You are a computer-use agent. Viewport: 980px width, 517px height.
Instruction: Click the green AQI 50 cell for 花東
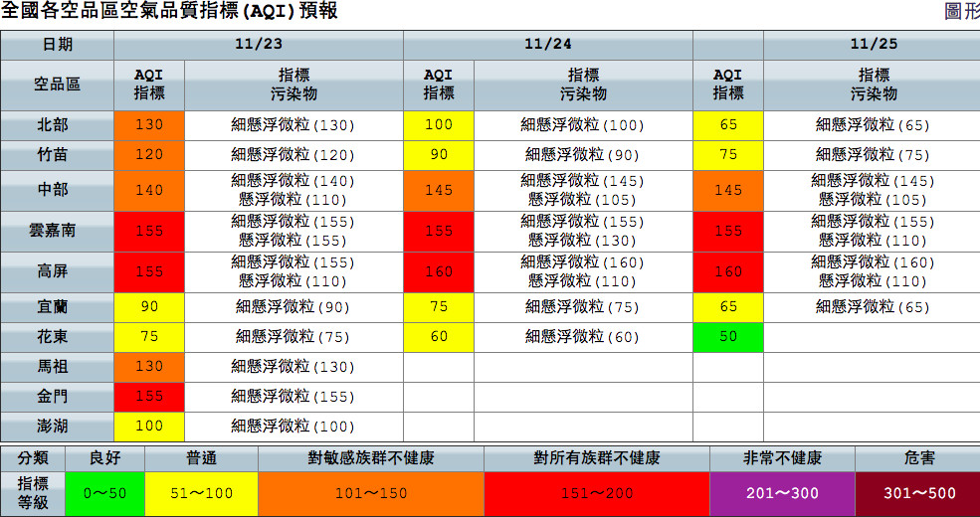pos(728,337)
